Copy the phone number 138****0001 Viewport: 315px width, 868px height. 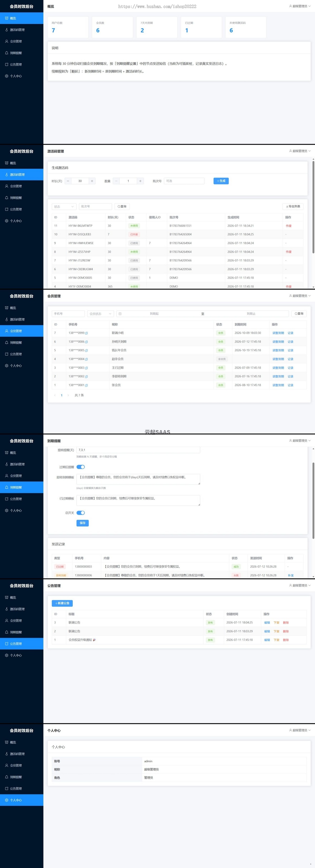click(86, 386)
